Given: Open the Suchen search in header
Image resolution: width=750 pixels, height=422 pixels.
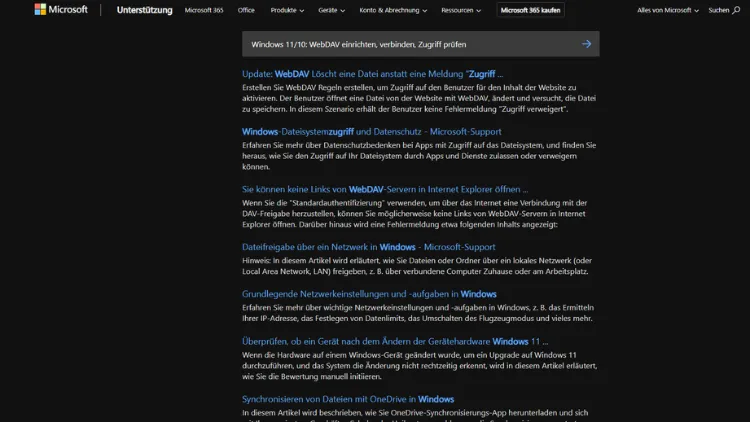Looking at the screenshot, I should (724, 10).
